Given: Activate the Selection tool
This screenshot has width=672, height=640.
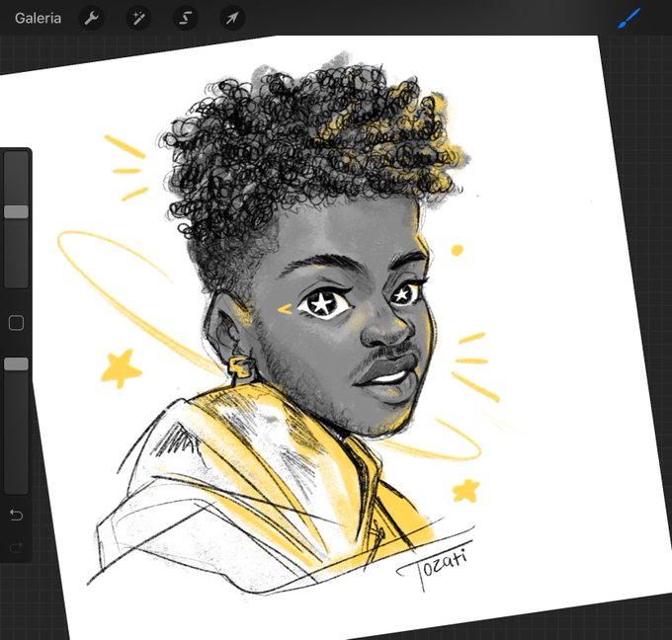Looking at the screenshot, I should coord(185,18).
